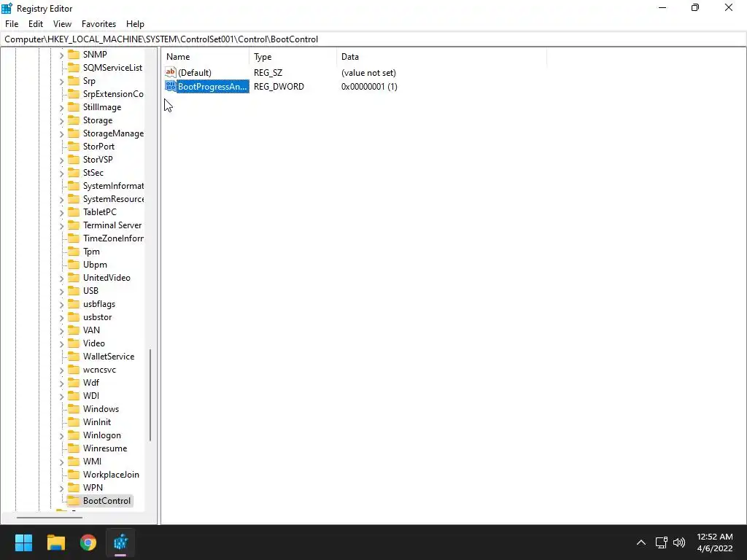Screen dimensions: 747x560
Task: Expand the Storage key
Action: (61, 121)
